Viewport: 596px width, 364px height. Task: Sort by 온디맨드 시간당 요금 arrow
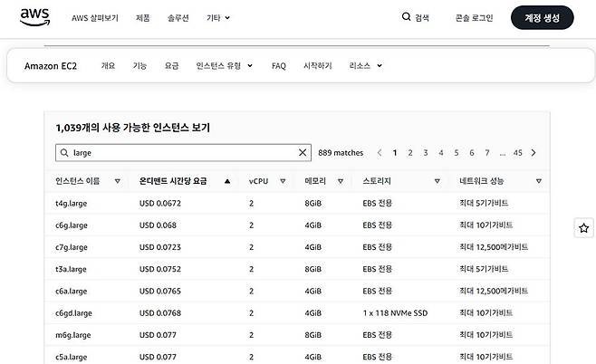pos(227,181)
